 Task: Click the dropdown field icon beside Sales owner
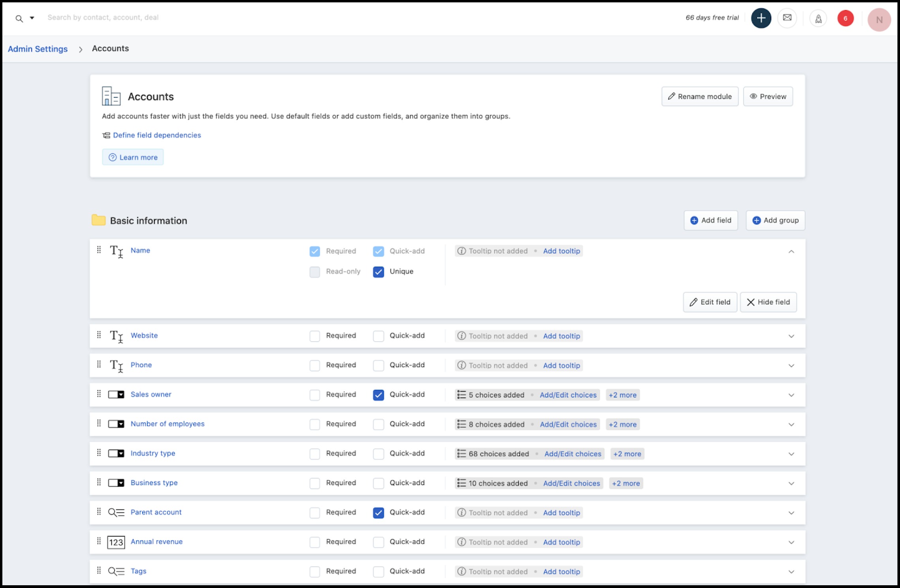116,395
